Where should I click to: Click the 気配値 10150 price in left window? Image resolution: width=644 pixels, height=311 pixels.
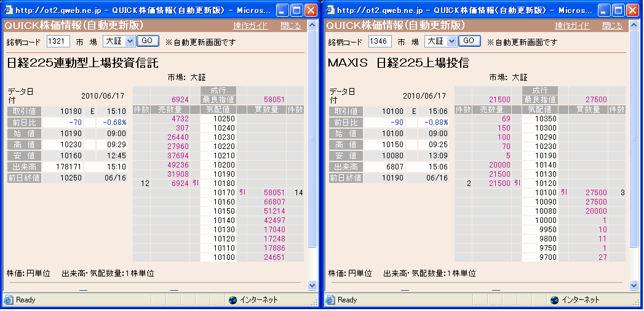point(225,211)
